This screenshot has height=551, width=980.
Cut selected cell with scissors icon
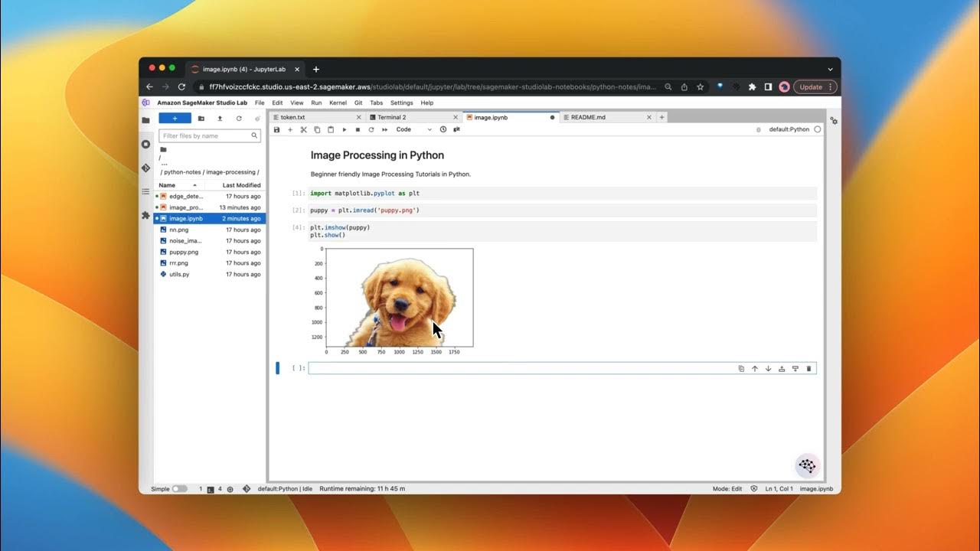pyautogui.click(x=303, y=130)
